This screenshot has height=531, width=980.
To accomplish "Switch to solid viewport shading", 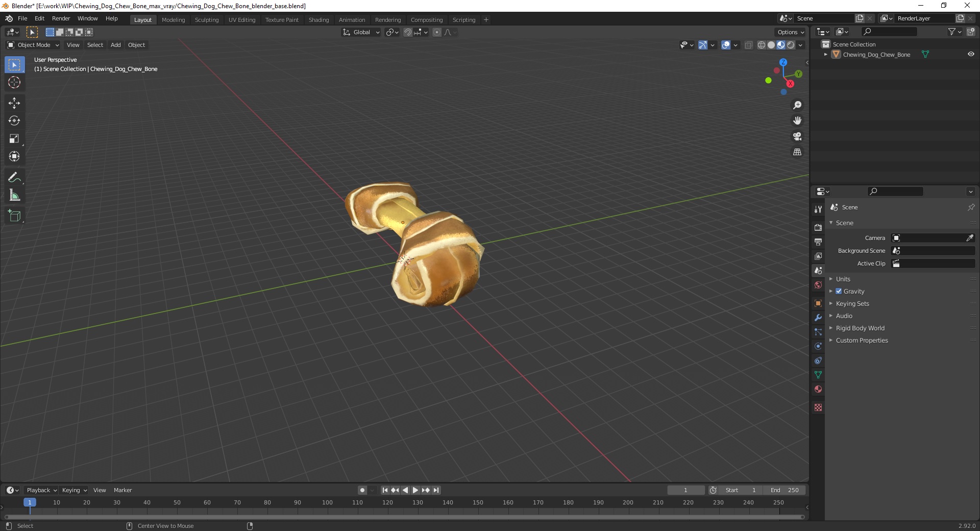I will 771,45.
